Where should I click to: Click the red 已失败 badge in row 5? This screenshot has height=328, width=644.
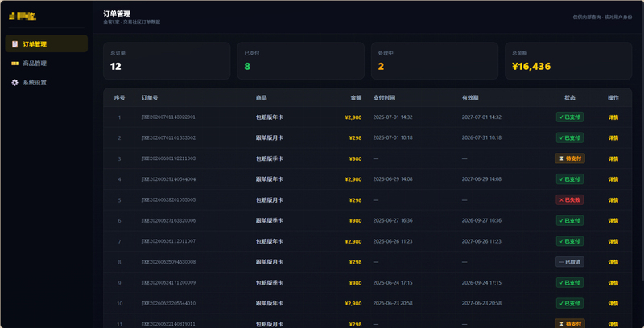(570, 199)
